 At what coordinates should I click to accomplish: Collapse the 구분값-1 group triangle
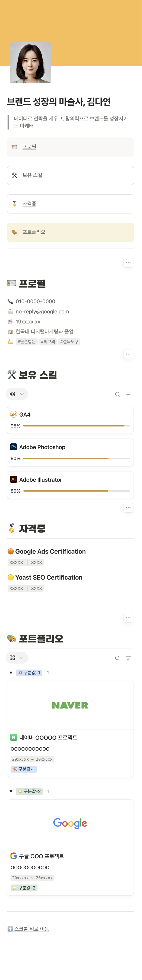pyautogui.click(x=11, y=673)
